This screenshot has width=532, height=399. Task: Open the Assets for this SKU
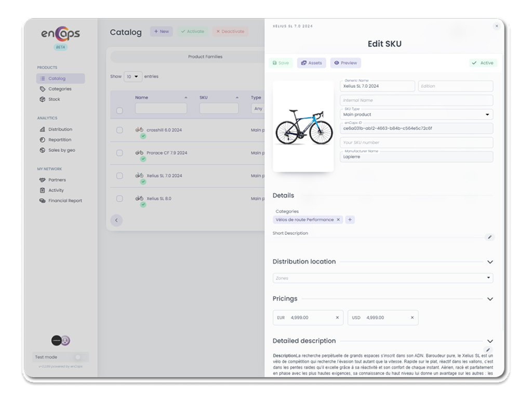point(312,63)
